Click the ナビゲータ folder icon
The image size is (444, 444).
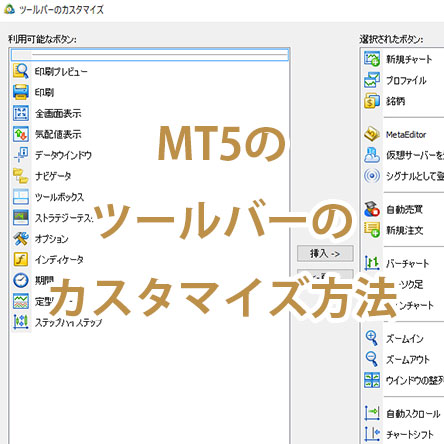21,176
